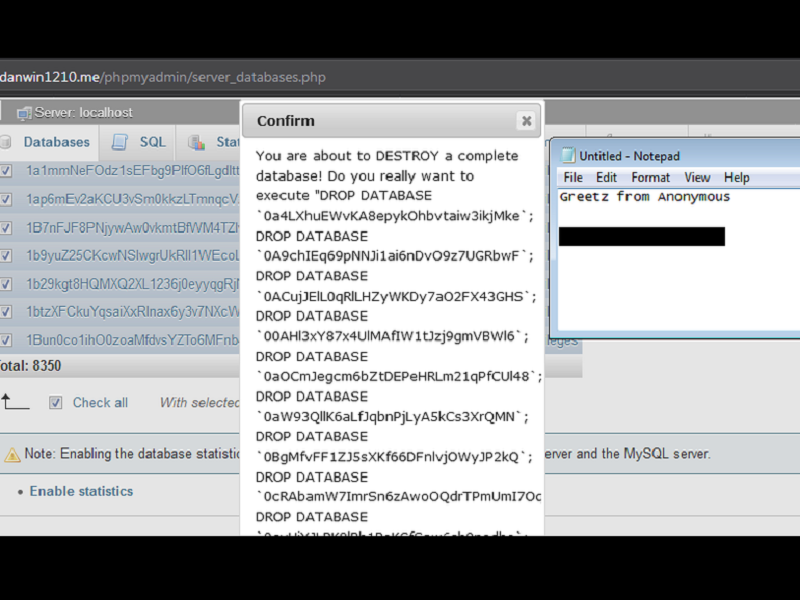Uncheck the 1b9yuZ25CKcwNSlwgrUk database row
The width and height of the screenshot is (800, 600).
6,256
